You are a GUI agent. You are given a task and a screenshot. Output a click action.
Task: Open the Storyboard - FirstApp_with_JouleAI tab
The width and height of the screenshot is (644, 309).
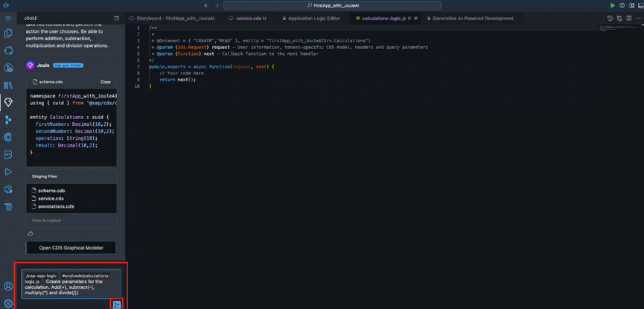(x=176, y=18)
